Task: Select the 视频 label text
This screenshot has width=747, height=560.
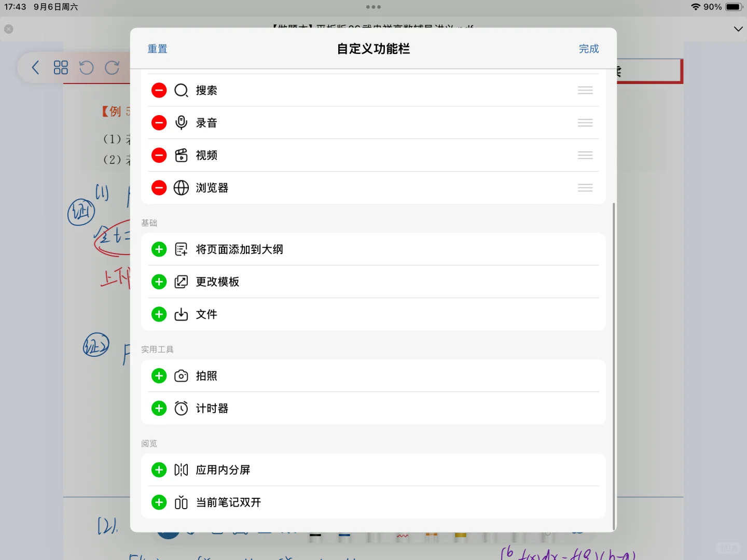Action: pyautogui.click(x=206, y=155)
